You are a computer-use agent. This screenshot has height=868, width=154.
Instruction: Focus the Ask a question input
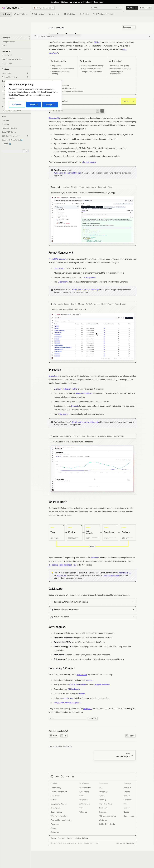pos(73,111)
